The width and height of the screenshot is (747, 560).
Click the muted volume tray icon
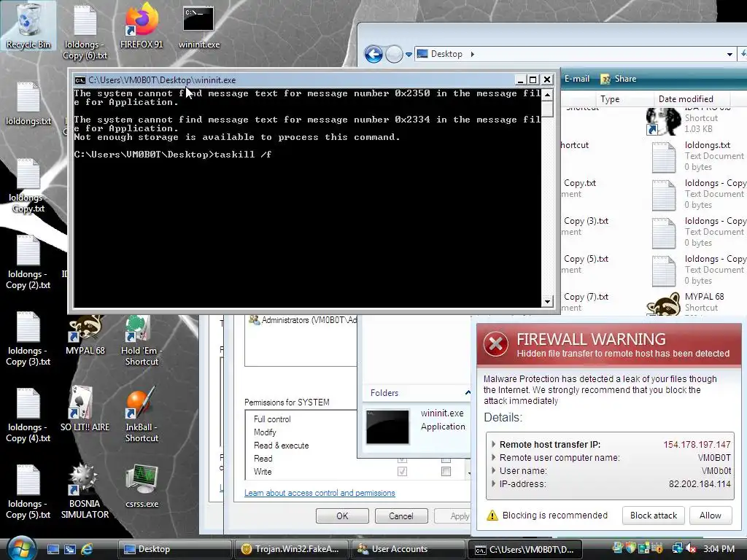[x=691, y=548]
